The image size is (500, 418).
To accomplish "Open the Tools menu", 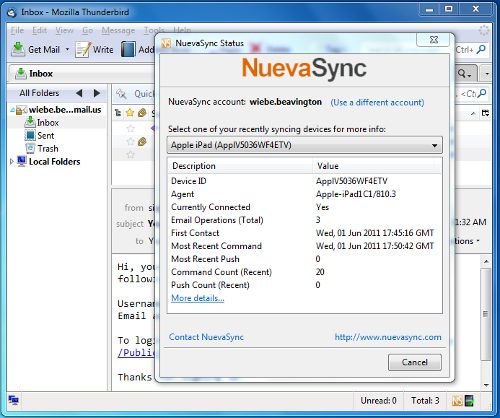I will (x=154, y=30).
